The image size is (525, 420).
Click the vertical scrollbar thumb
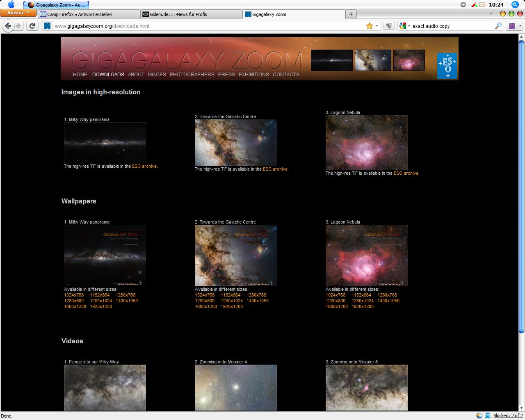click(521, 187)
